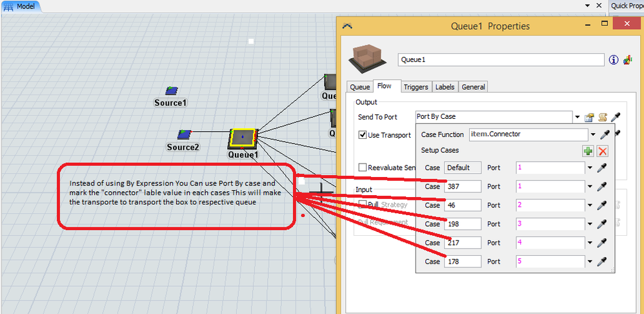Expand port dropdown for case 178
This screenshot has height=314, width=644.
click(590, 262)
